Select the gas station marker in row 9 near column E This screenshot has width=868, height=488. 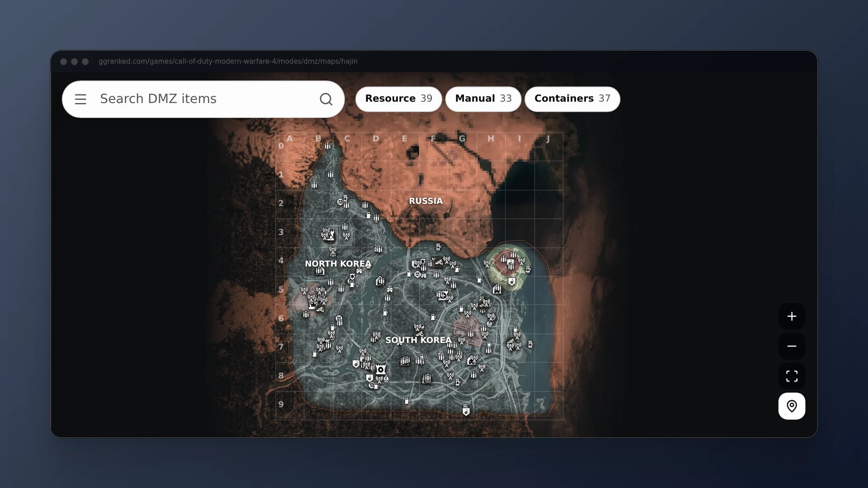[407, 401]
